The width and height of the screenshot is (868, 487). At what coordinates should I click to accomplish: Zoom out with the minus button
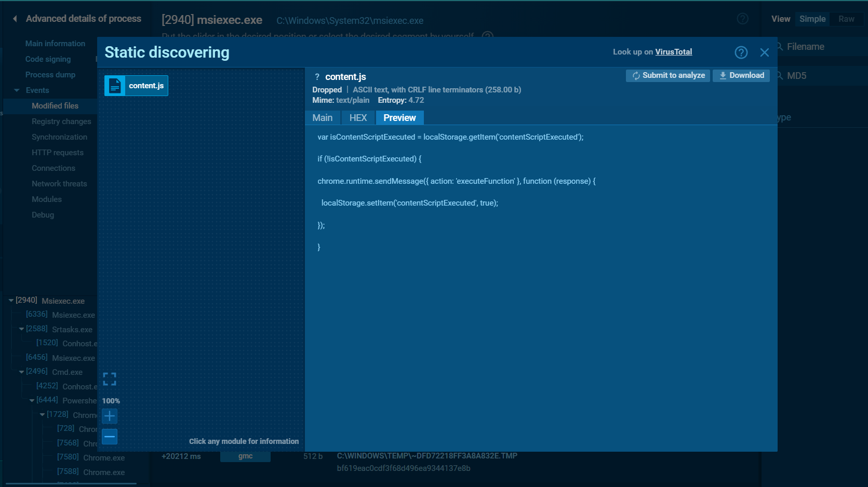tap(110, 437)
